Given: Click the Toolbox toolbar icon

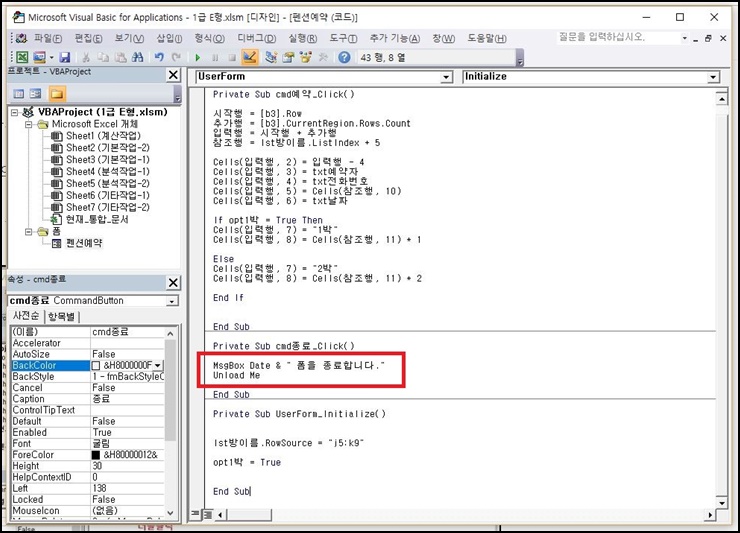Looking at the screenshot, I should [x=323, y=57].
